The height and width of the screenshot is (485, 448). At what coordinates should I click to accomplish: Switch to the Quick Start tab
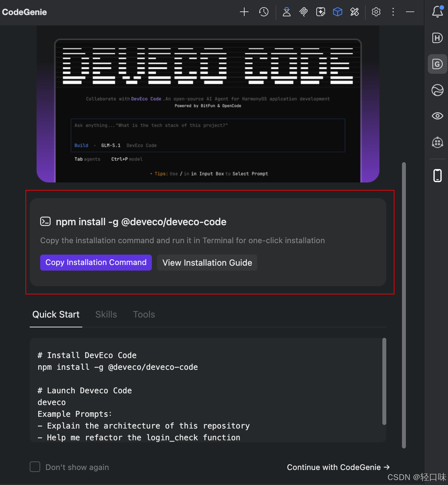coord(56,314)
